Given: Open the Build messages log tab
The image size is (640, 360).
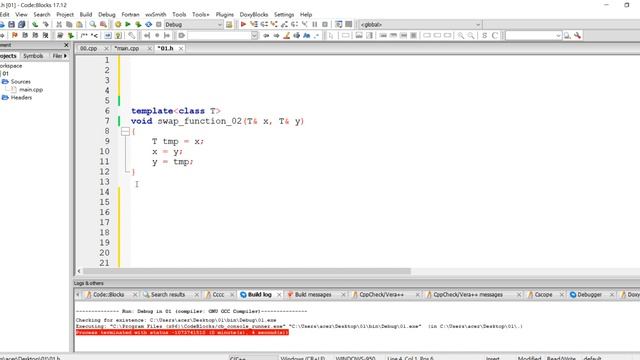Looking at the screenshot, I should point(313,294).
